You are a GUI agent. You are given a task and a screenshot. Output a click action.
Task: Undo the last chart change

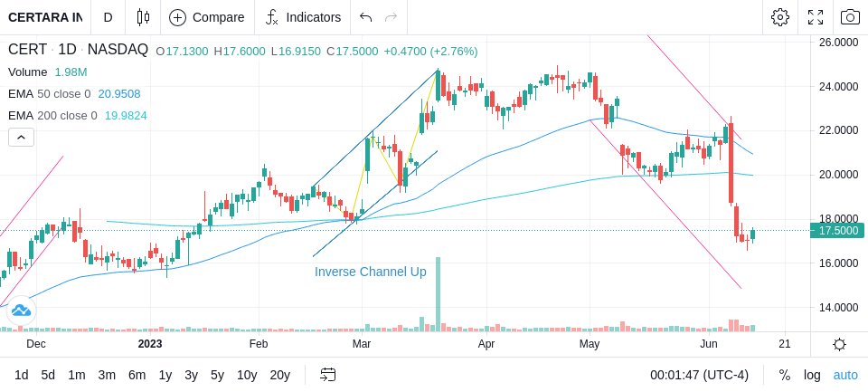pos(365,17)
